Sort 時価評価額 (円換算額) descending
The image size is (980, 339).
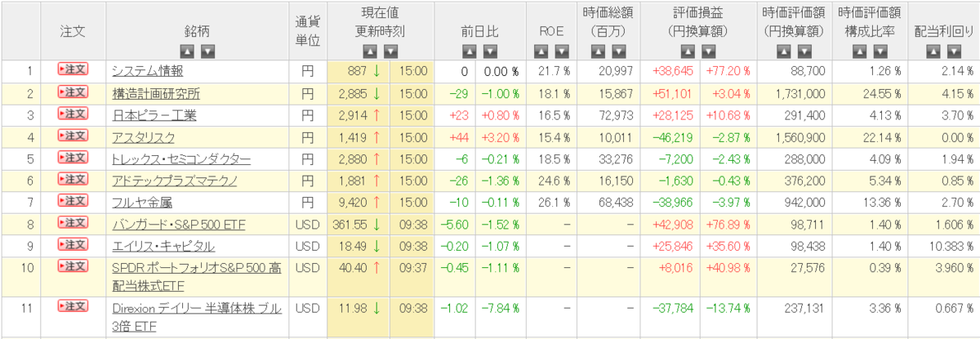(804, 51)
